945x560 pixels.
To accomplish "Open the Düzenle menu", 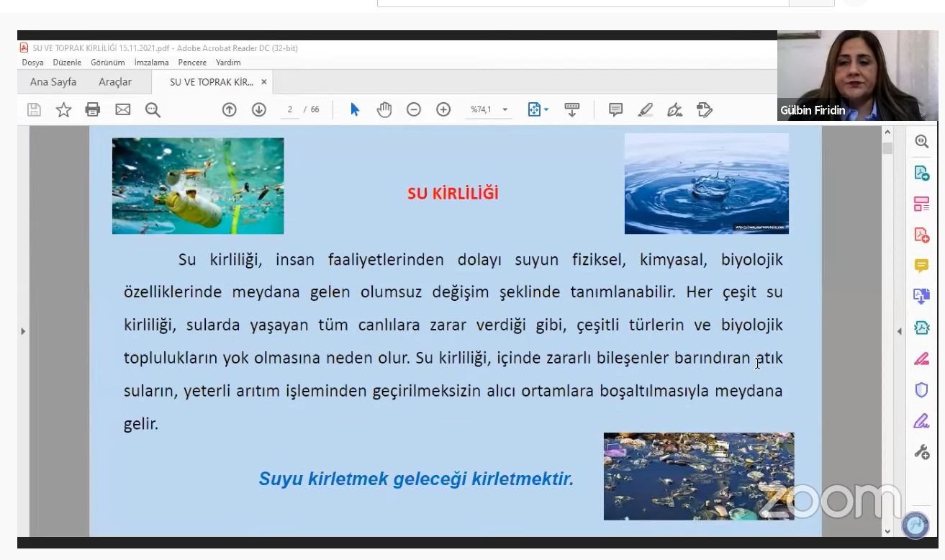I will coord(67,63).
